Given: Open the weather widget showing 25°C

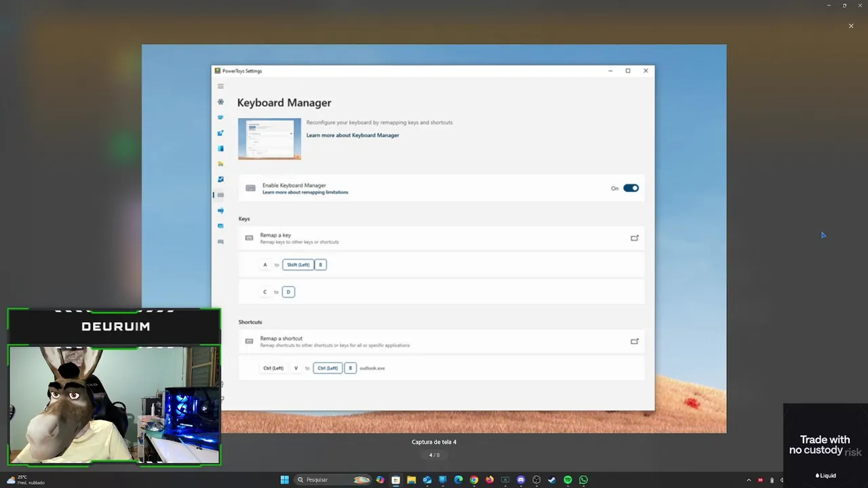Looking at the screenshot, I should click(x=26, y=480).
